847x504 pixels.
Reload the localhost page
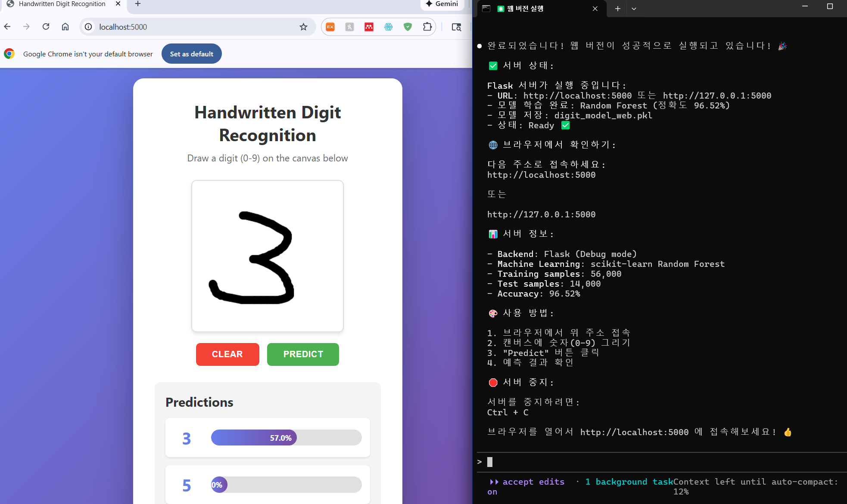pos(46,27)
